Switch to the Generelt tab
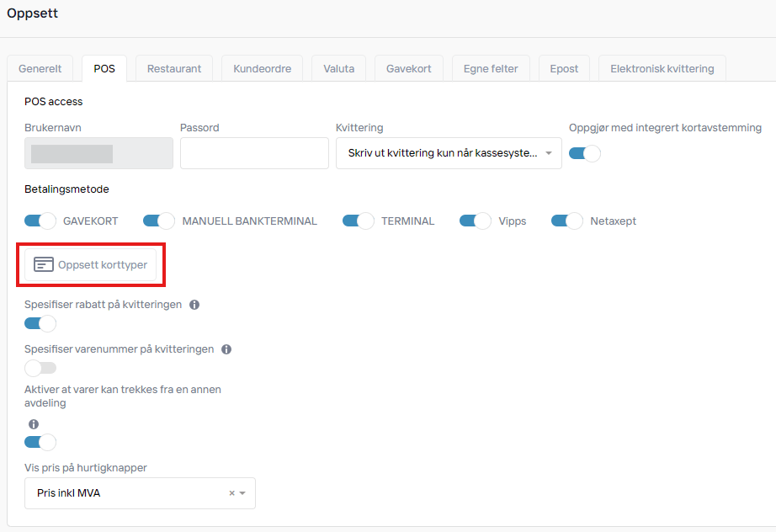Screen dimensions: 776x532 click(40, 69)
